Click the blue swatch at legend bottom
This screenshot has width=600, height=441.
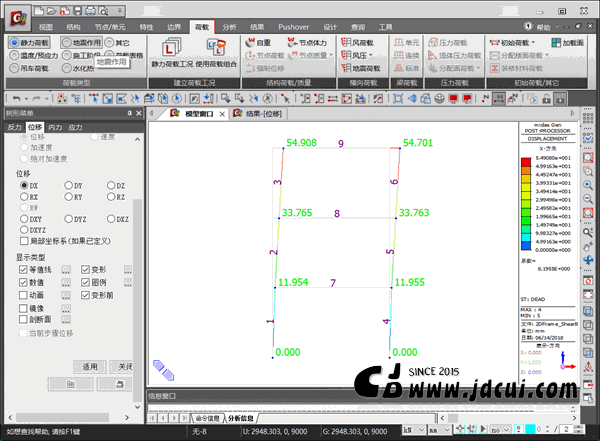(x=526, y=246)
